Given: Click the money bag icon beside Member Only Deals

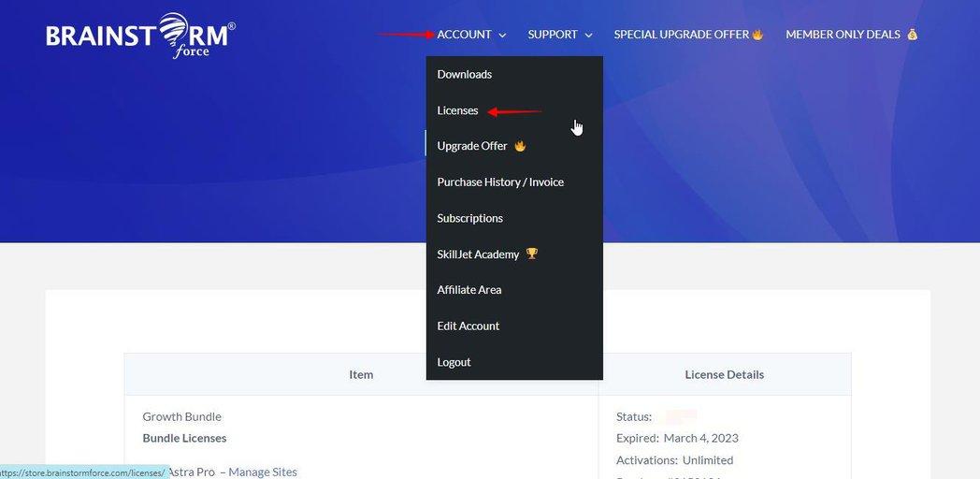Looking at the screenshot, I should click(913, 35).
